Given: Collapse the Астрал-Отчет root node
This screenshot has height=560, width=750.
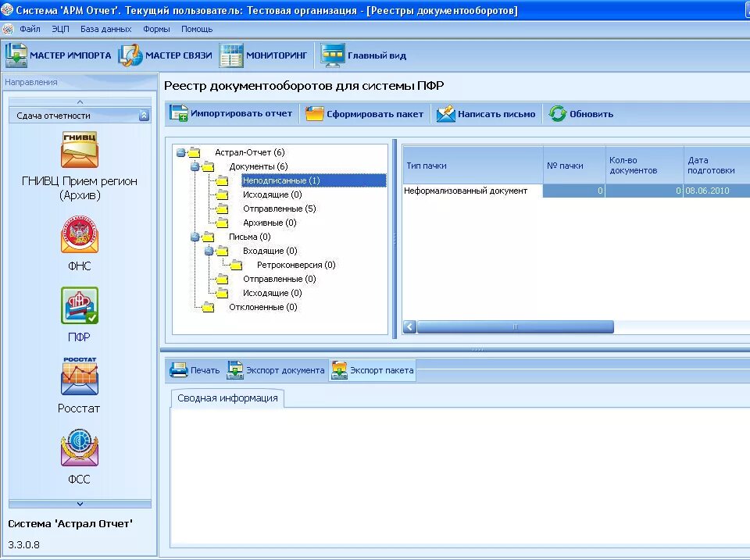Looking at the screenshot, I should (x=180, y=153).
